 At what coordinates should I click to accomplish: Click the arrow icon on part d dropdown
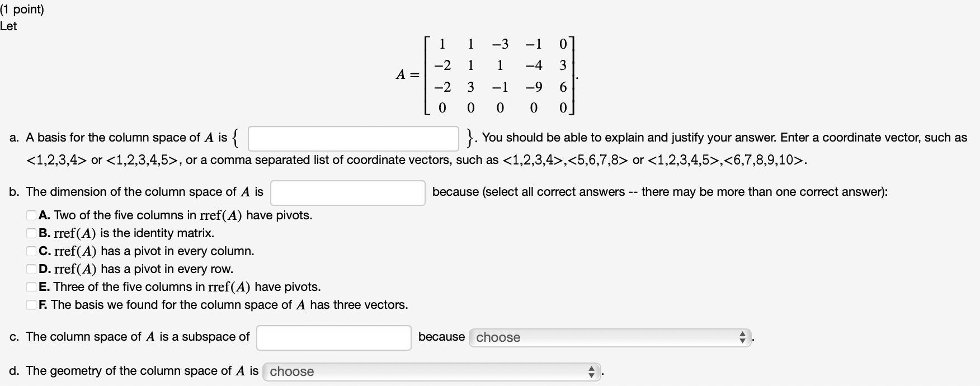(x=591, y=371)
